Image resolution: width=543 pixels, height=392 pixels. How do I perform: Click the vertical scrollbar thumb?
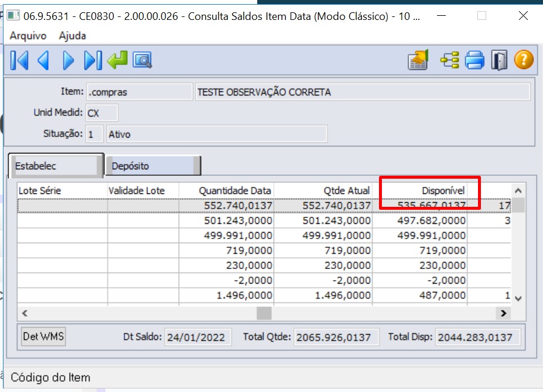(518, 205)
